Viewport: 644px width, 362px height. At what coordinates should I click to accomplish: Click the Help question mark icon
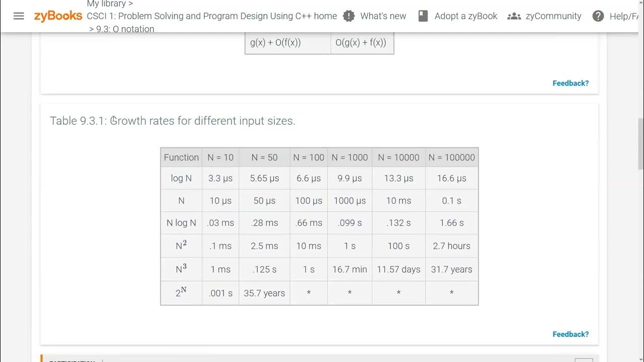[x=598, y=16]
